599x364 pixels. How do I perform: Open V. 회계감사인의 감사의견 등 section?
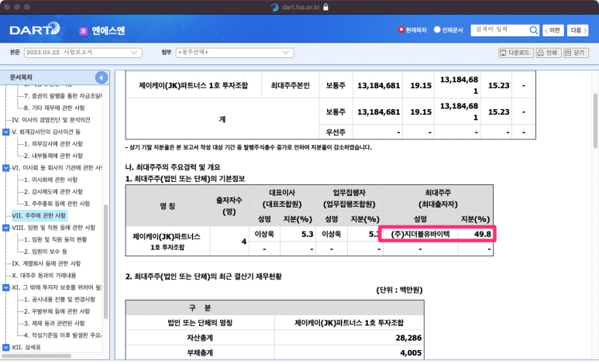tap(46, 132)
